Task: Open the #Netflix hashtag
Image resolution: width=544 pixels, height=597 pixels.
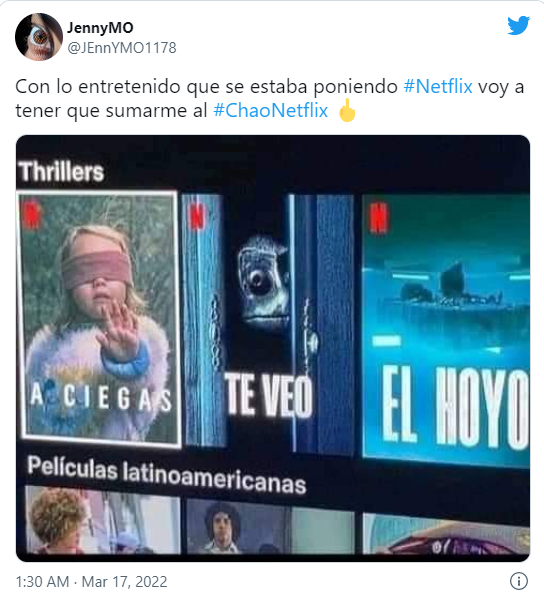Action: tap(438, 86)
